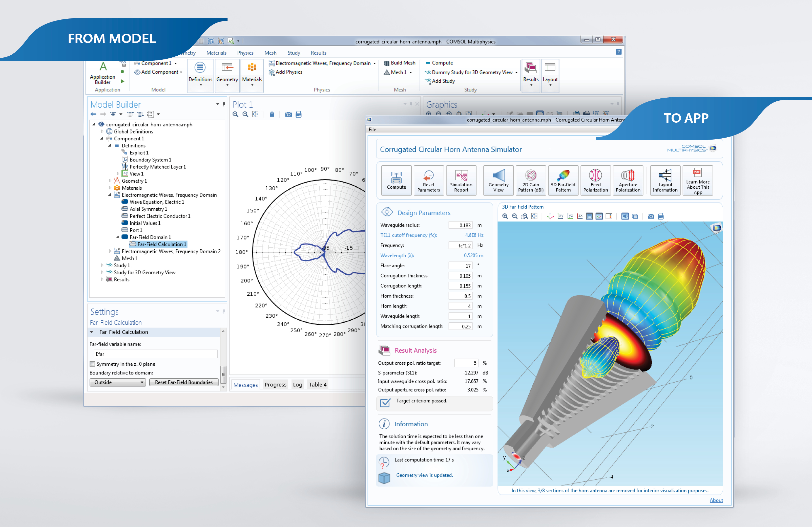Screen dimensions: 812x527
Task: Enable Symmetry in the z=0 plane
Action: click(92, 364)
